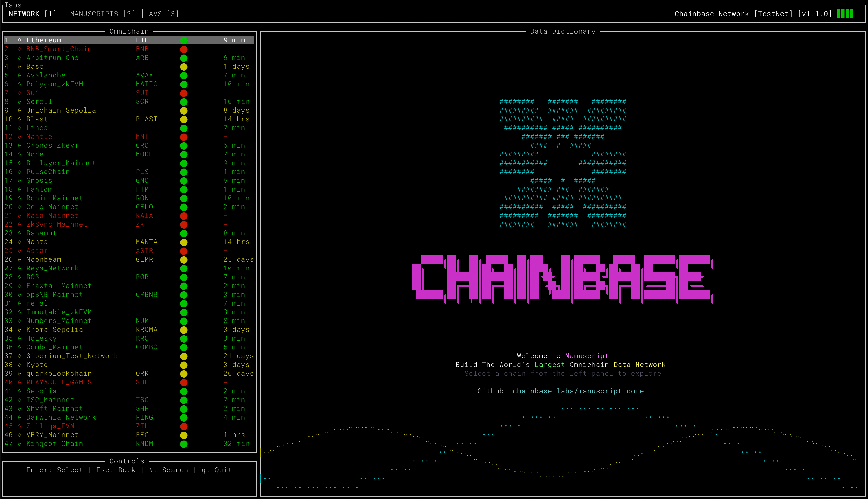
Task: Click the yellow status dot for Base
Action: [184, 67]
